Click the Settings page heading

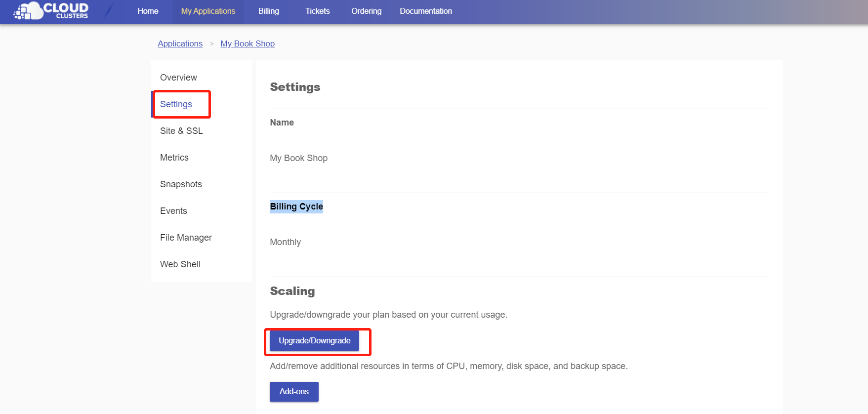click(x=295, y=87)
